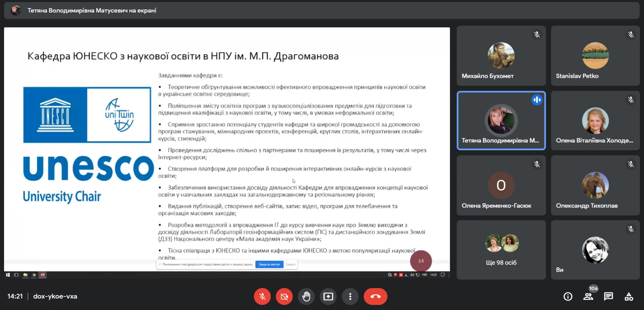Open File Explorer on the shared taskbar

25,275
